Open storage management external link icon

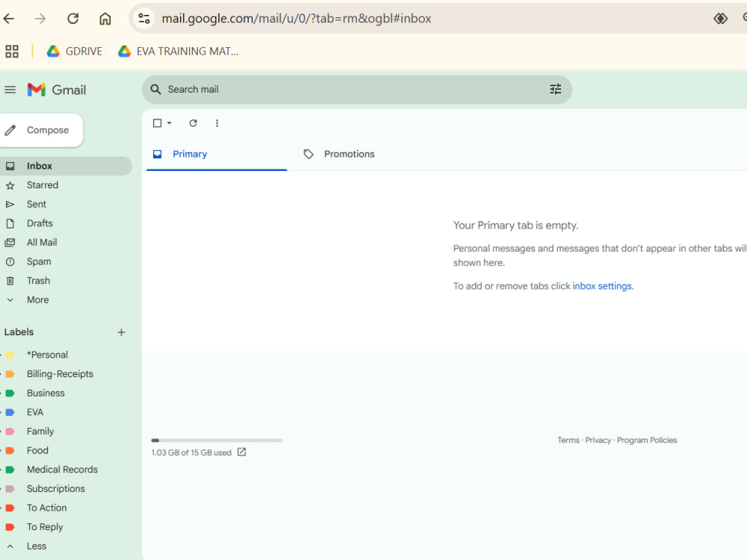tap(241, 452)
